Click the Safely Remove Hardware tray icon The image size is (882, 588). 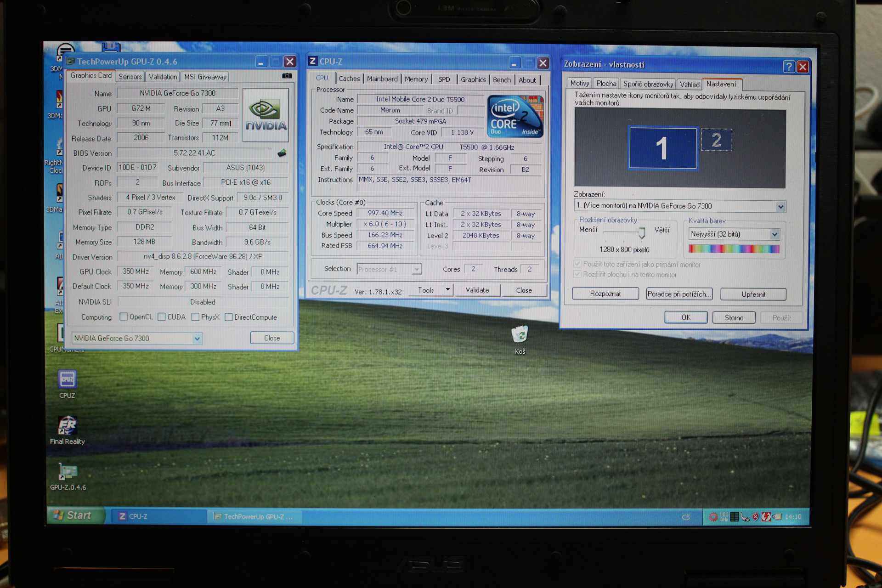pyautogui.click(x=745, y=517)
